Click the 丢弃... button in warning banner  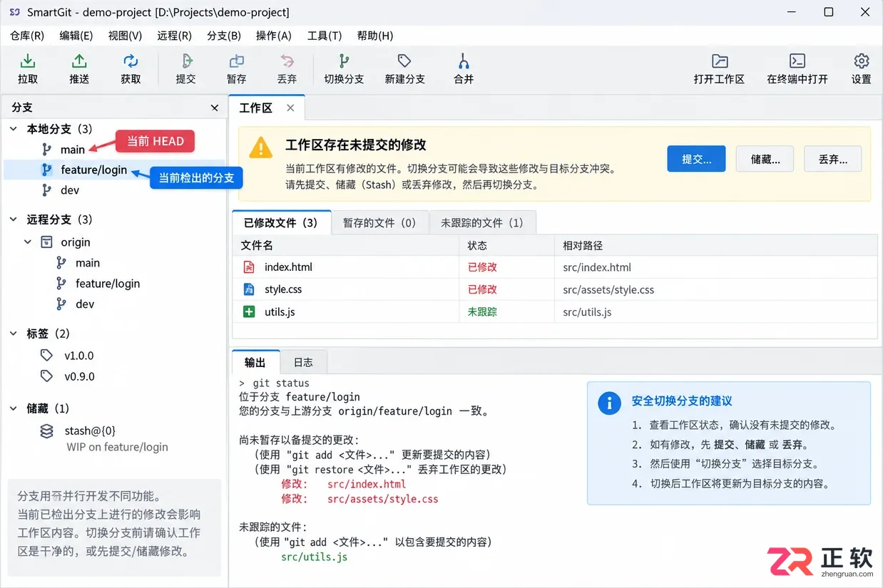click(833, 159)
